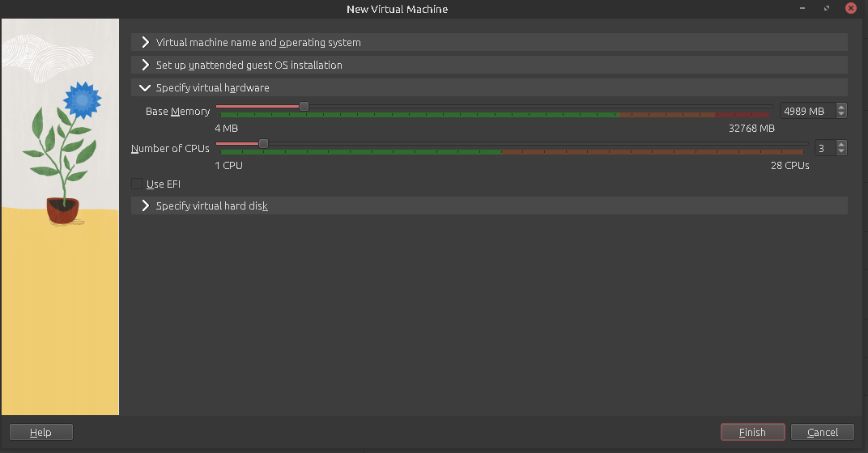Expand Specify virtual hard disk section
868x453 pixels.
tap(211, 206)
